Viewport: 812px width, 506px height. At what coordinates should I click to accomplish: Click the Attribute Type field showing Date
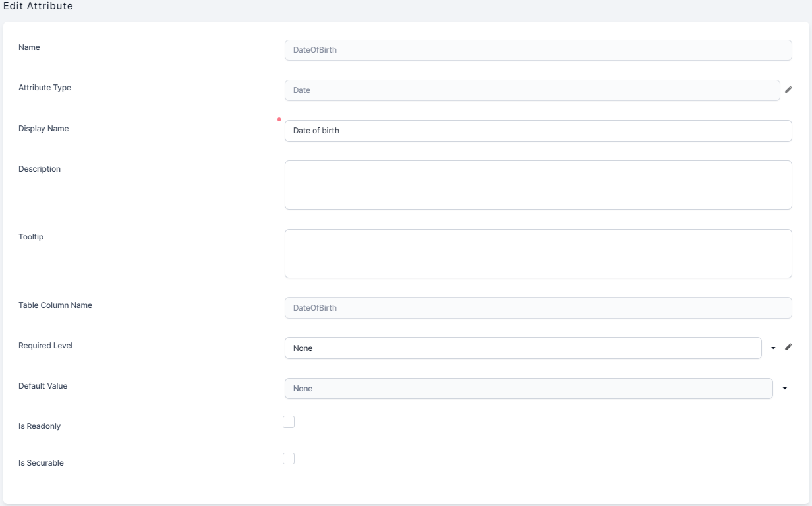(x=532, y=90)
